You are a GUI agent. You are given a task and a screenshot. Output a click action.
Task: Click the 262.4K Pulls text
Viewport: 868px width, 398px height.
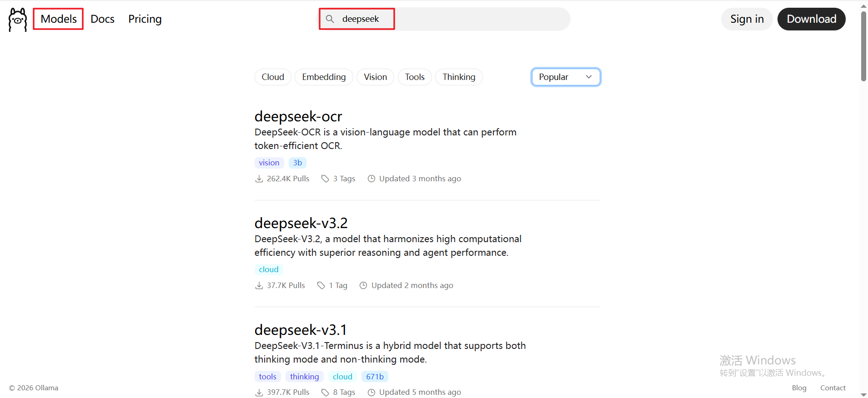tap(288, 179)
